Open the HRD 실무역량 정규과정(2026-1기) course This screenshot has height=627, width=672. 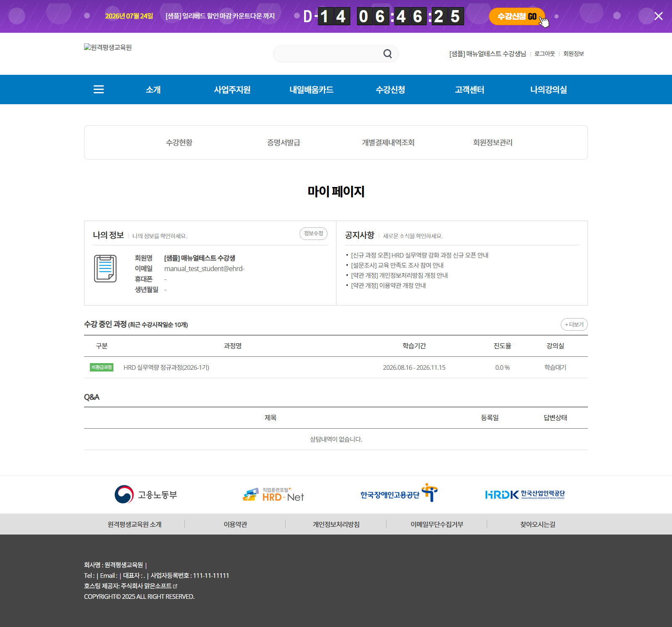[x=166, y=367]
